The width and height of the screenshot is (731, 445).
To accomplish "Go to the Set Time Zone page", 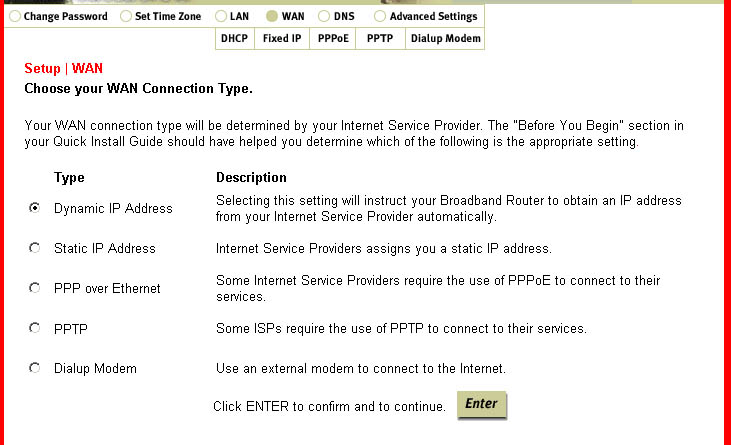I will click(x=166, y=17).
